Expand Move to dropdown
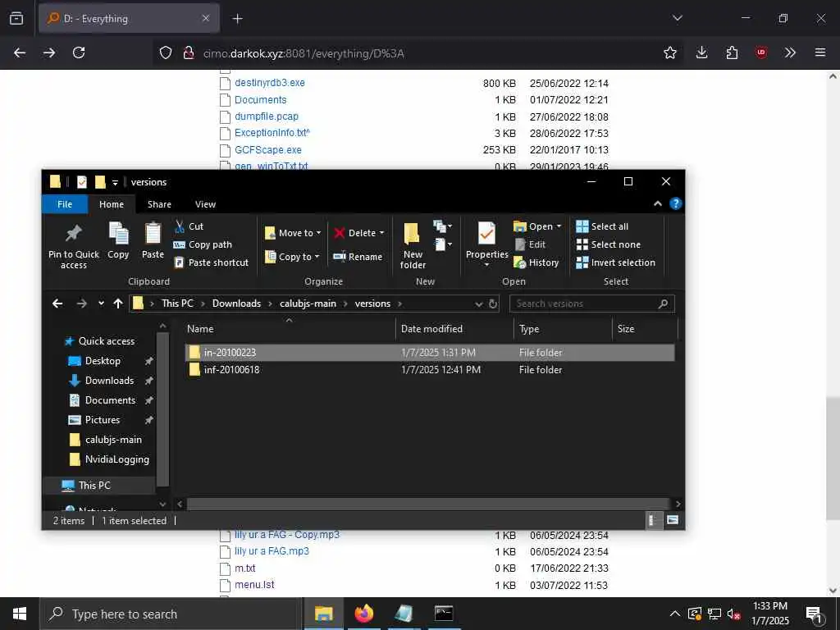840x630 pixels. 318,233
